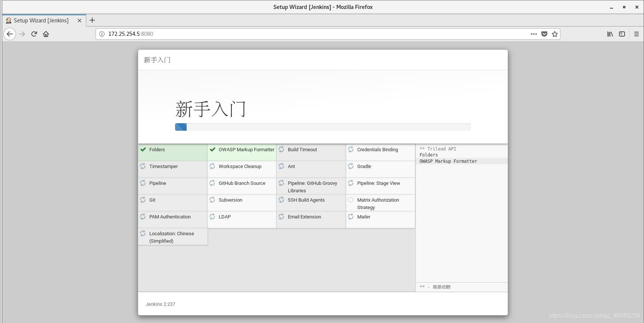Click the spinner next to Localization: Chinese (Simplified)
The image size is (644, 323).
click(x=143, y=233)
